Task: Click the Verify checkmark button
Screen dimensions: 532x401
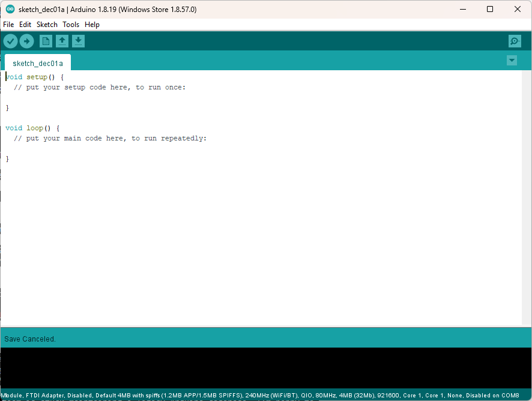Action: coord(11,41)
